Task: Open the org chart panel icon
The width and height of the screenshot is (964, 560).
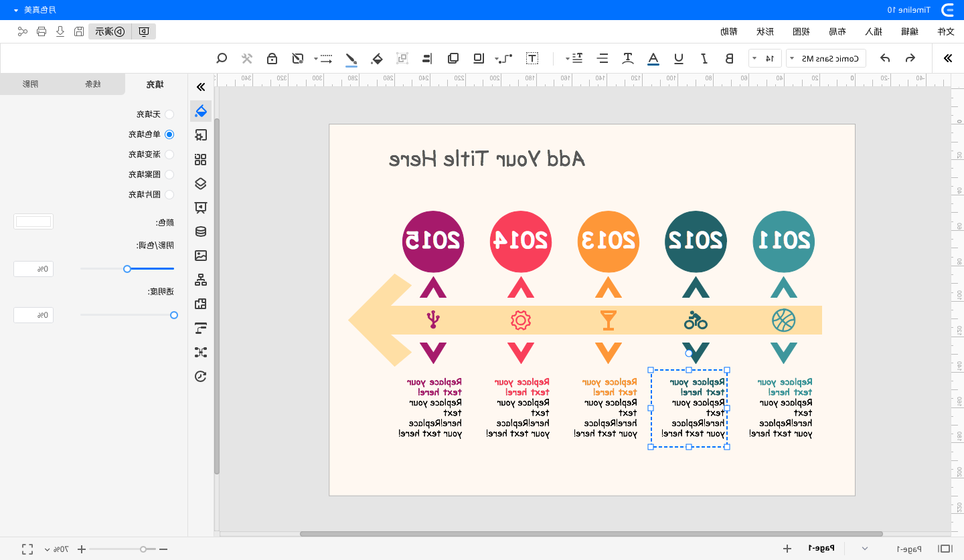Action: tap(200, 280)
